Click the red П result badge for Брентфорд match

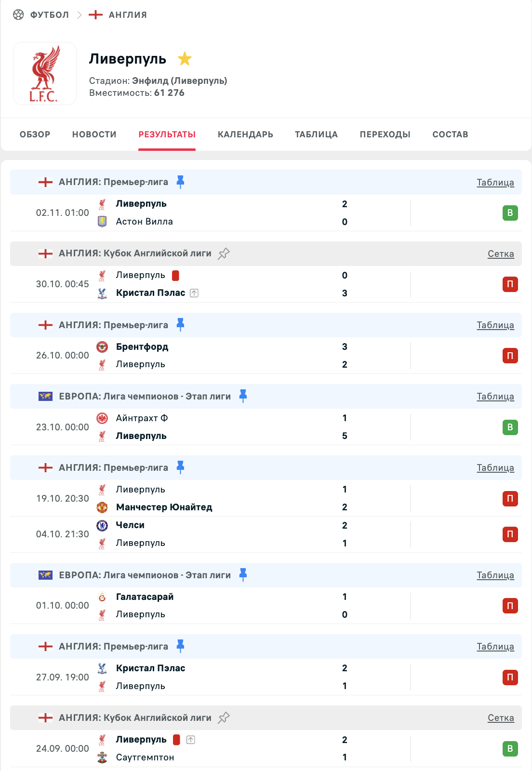pyautogui.click(x=510, y=356)
